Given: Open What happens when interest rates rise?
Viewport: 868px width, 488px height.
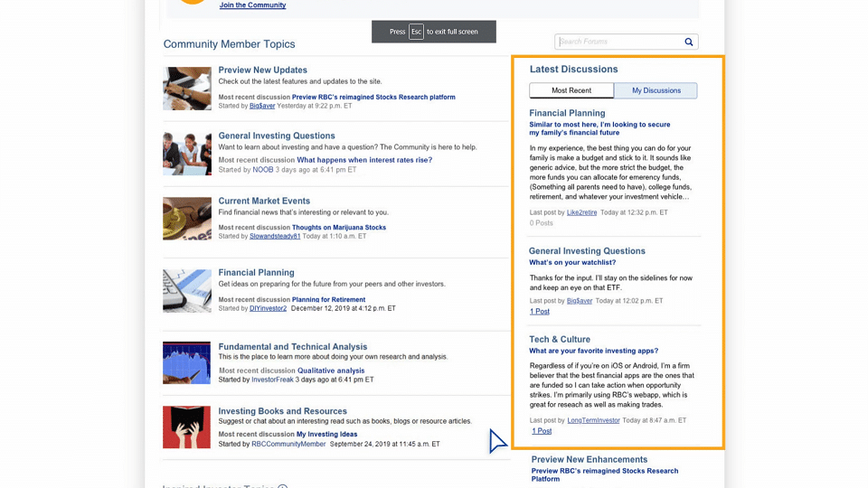Looking at the screenshot, I should click(364, 160).
